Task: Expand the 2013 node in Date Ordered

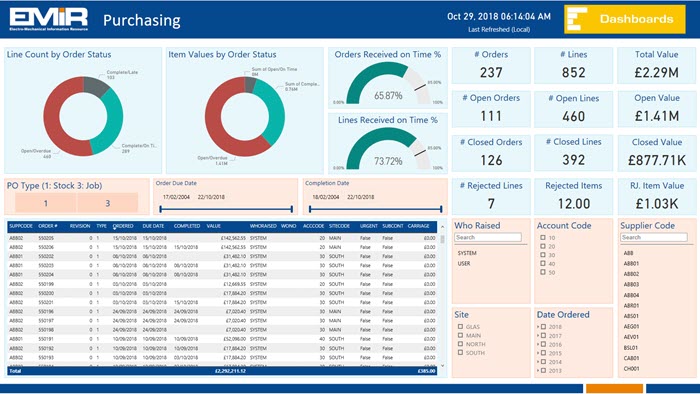Action: pos(538,370)
